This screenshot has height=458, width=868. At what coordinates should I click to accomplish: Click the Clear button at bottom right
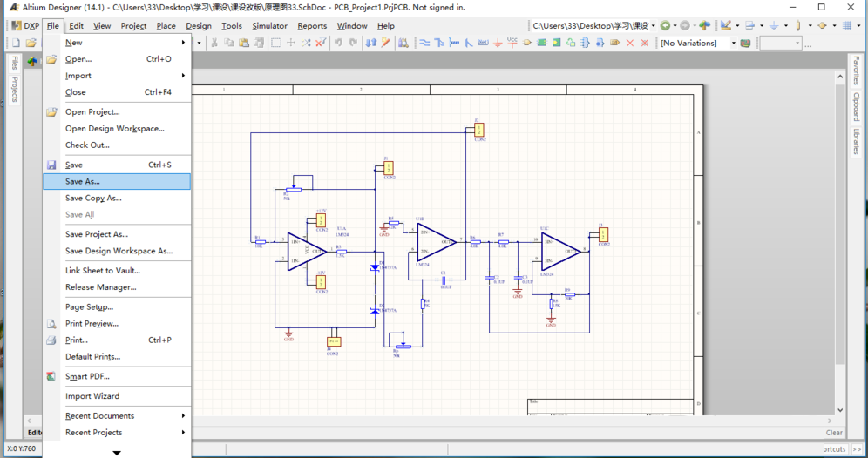click(834, 433)
